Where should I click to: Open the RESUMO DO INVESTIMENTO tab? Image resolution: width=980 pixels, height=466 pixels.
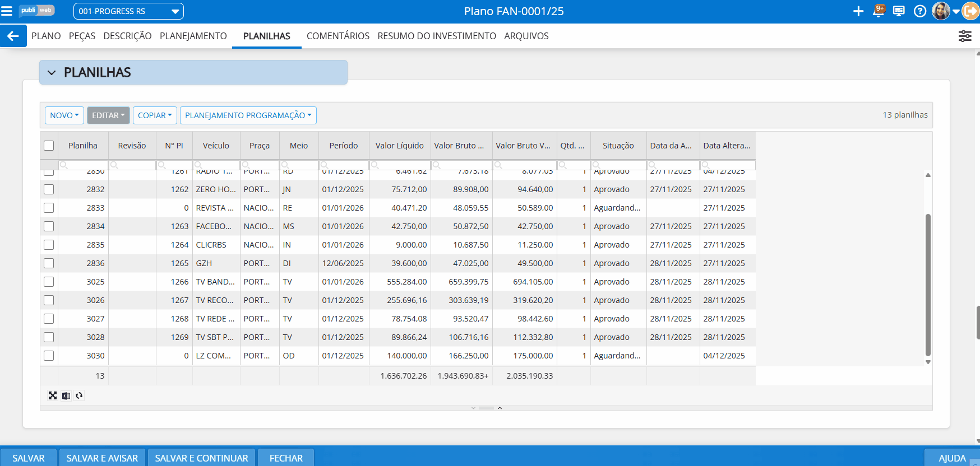point(436,36)
